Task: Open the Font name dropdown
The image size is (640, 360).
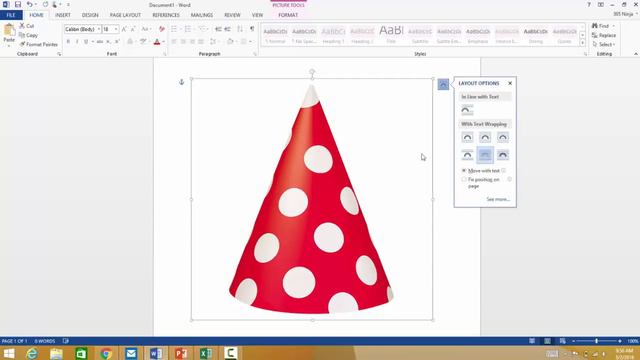Action: [x=99, y=29]
